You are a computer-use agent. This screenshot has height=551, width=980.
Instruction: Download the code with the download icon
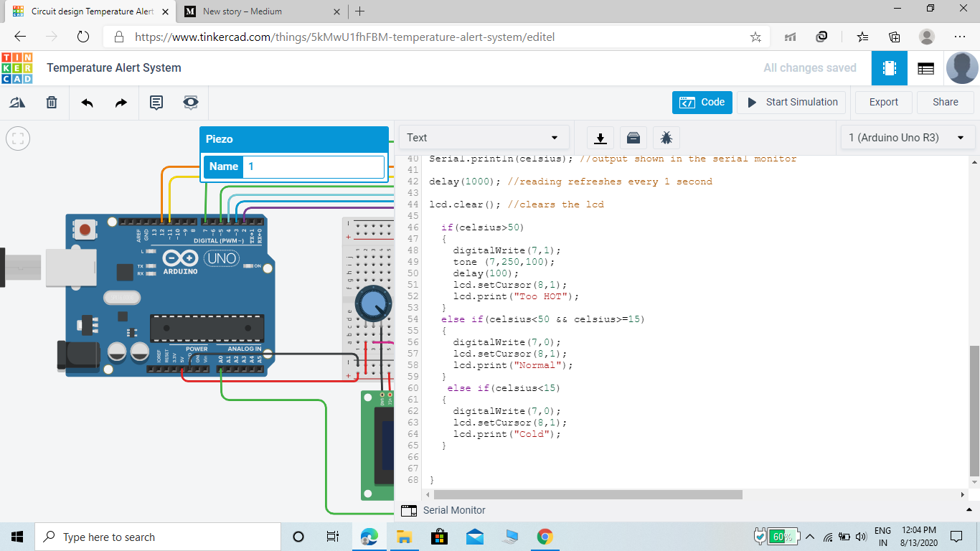pos(600,138)
